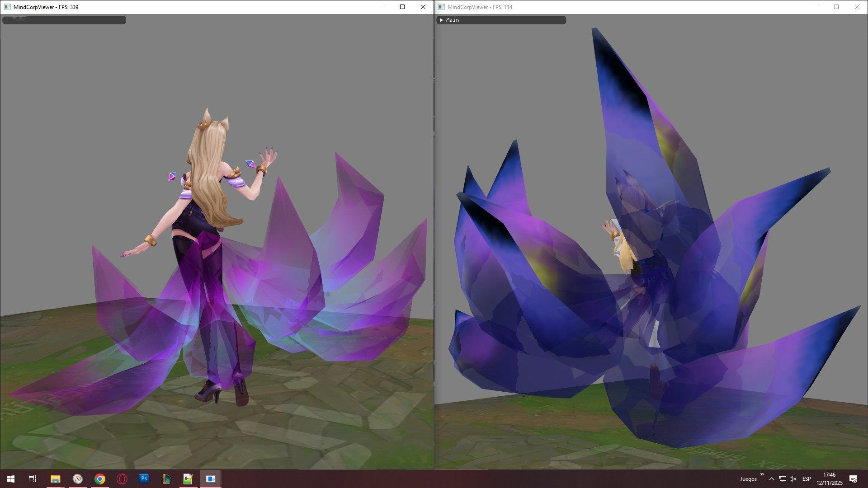Show hidden system tray icons

pyautogui.click(x=772, y=479)
